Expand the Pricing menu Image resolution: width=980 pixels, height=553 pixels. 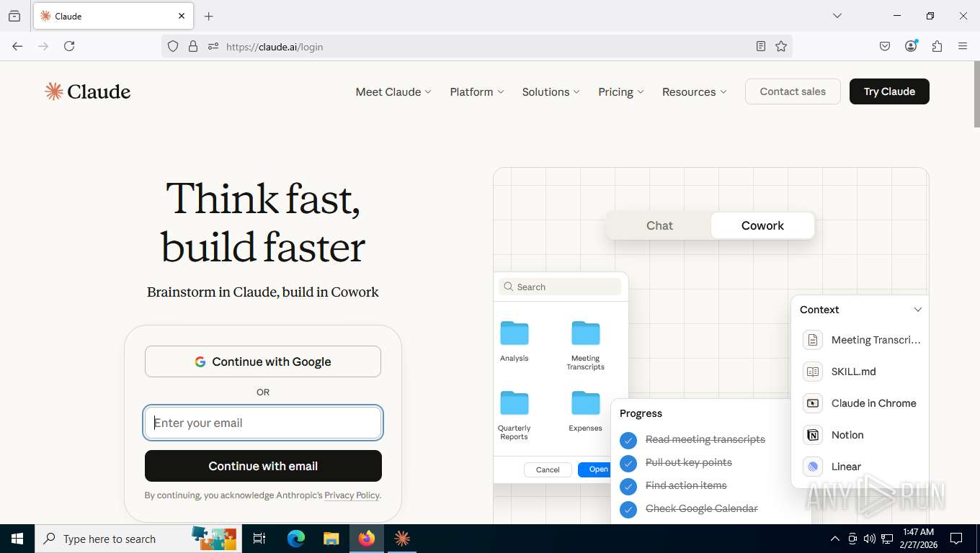(x=621, y=91)
